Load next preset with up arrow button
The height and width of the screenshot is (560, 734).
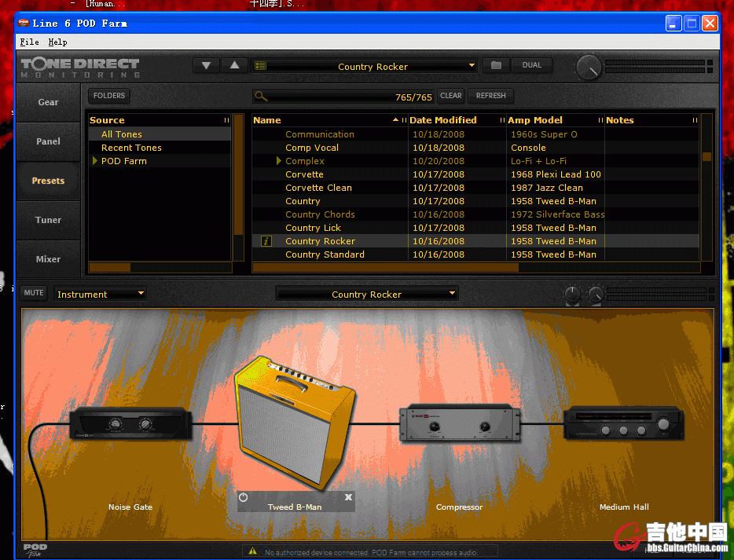click(234, 65)
